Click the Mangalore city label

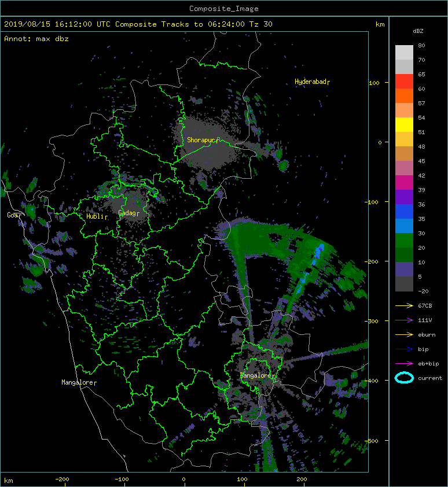pos(79,382)
